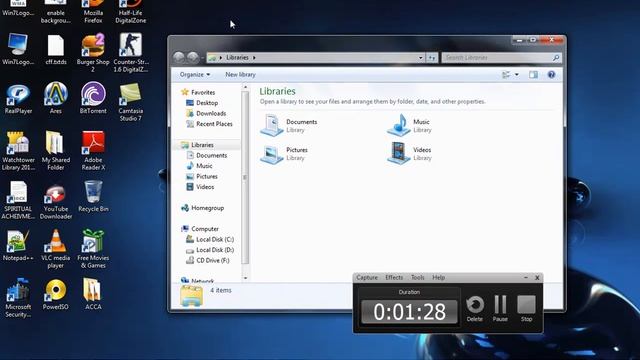Open the change view dropdown arrow

(517, 74)
